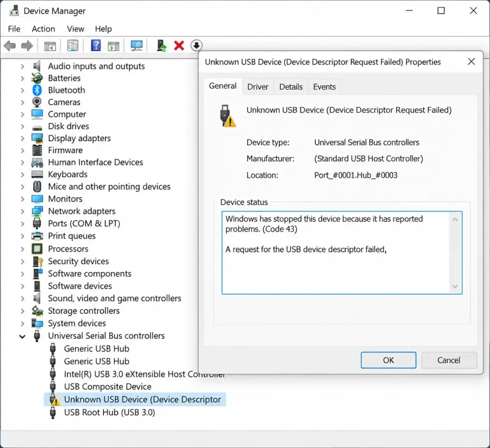
Task: Click Cancel in the Properties dialog
Action: 449,360
